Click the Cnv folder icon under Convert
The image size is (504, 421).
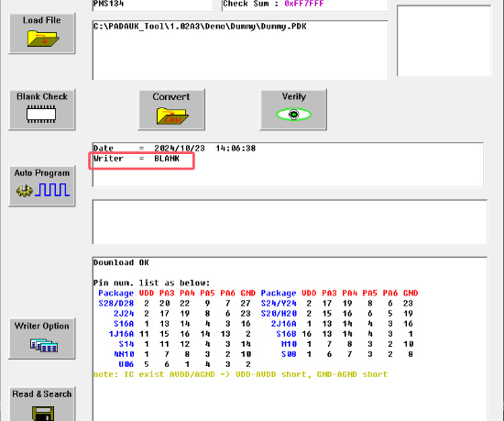tap(172, 116)
